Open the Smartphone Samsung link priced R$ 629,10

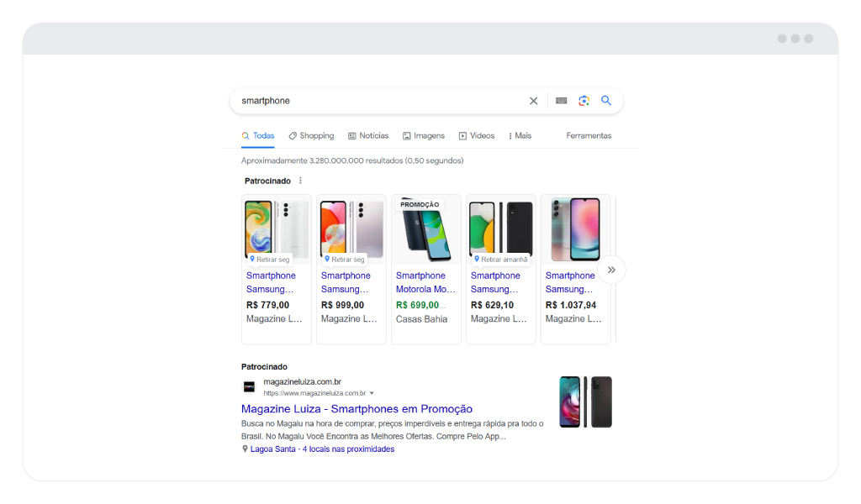[494, 282]
